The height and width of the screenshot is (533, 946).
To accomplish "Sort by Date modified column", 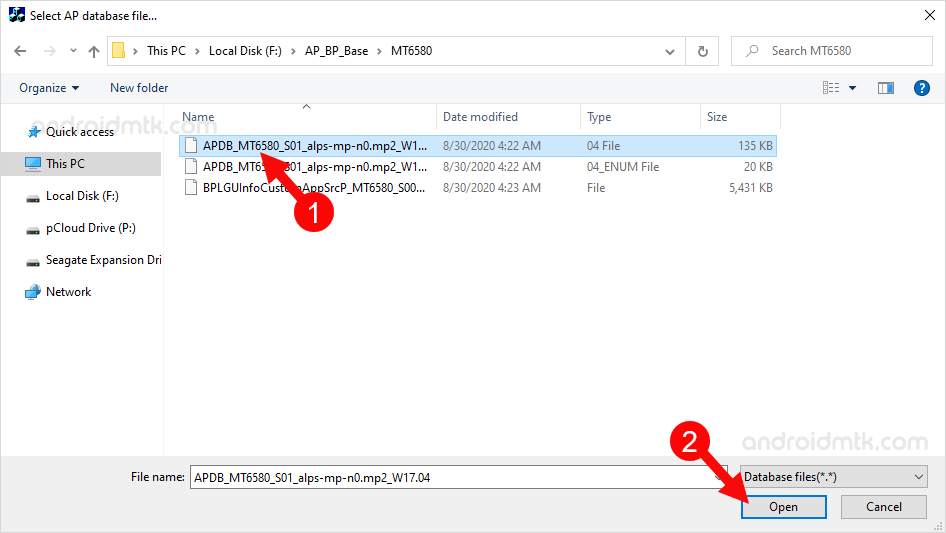I will pos(508,116).
